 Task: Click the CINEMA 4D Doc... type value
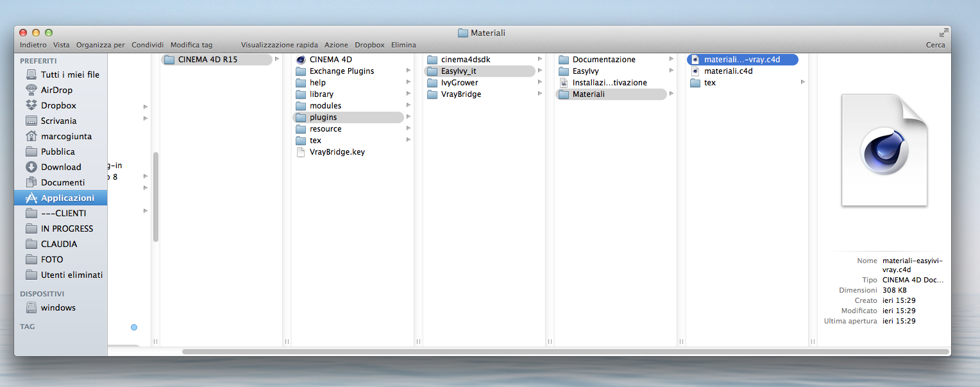point(913,280)
